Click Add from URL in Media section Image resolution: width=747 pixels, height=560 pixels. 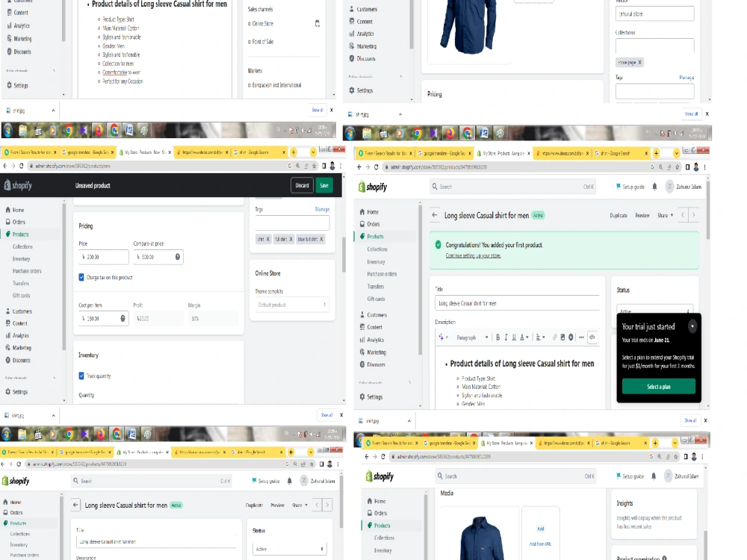click(540, 544)
